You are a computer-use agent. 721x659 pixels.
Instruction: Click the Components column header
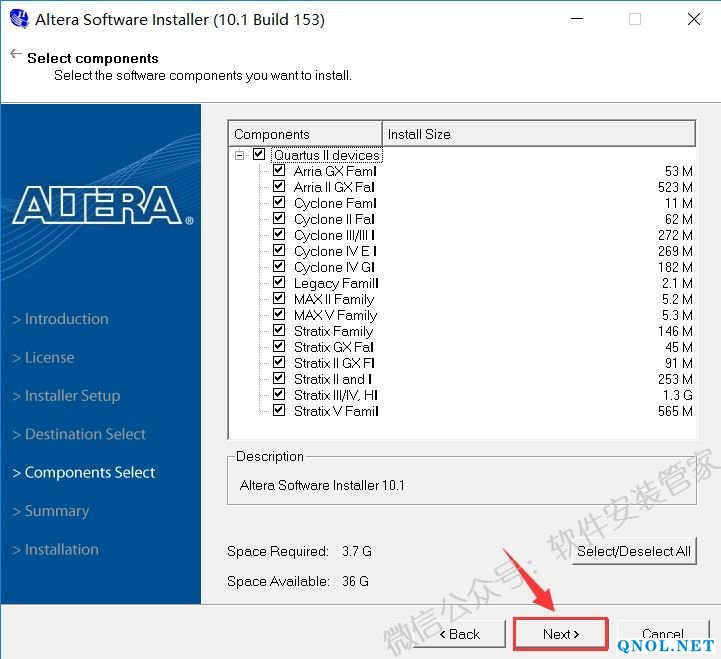click(x=306, y=134)
